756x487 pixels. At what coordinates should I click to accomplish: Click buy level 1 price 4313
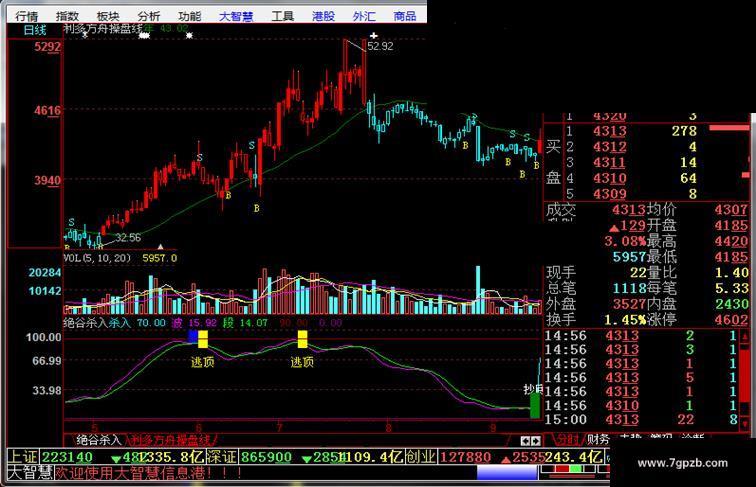pyautogui.click(x=609, y=131)
